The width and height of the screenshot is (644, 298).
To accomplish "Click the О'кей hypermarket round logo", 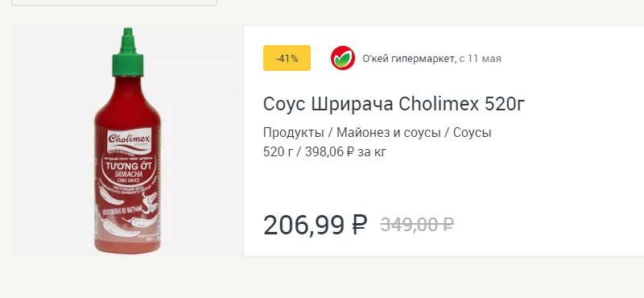I will [343, 58].
